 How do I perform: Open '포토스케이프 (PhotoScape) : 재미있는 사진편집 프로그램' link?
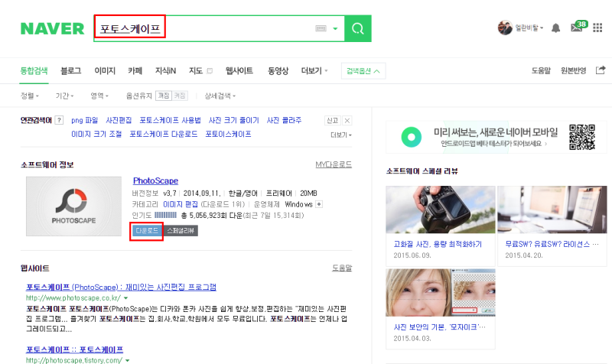[121, 287]
